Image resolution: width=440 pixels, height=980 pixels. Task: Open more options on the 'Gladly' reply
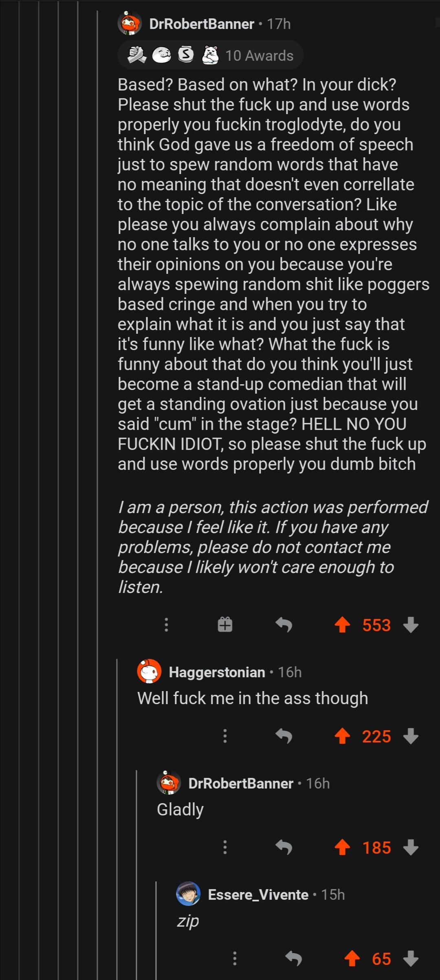point(225,847)
